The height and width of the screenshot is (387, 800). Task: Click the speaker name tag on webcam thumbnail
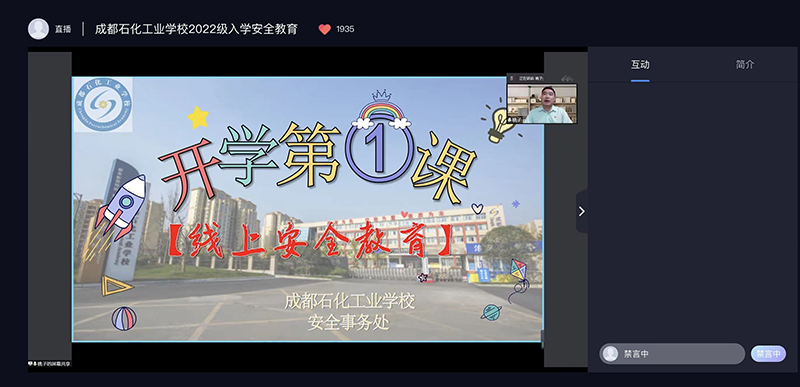(x=515, y=120)
